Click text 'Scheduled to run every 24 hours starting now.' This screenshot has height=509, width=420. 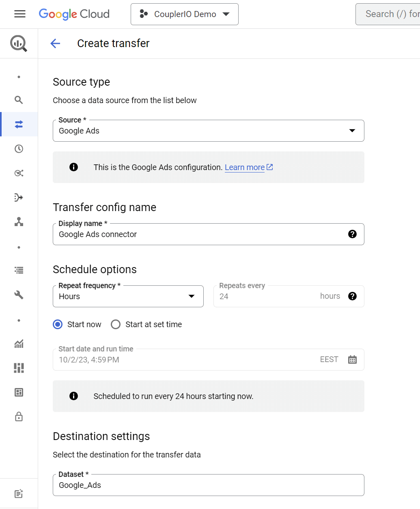click(x=173, y=396)
